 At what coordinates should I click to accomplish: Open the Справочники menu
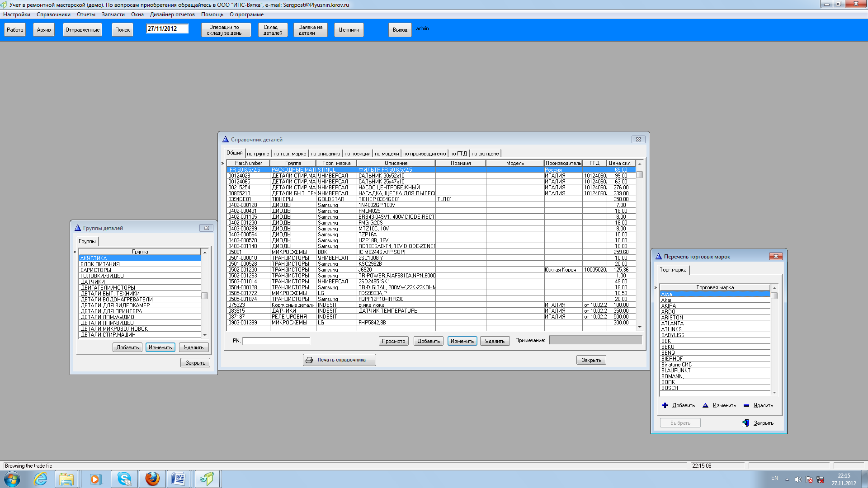pyautogui.click(x=53, y=14)
